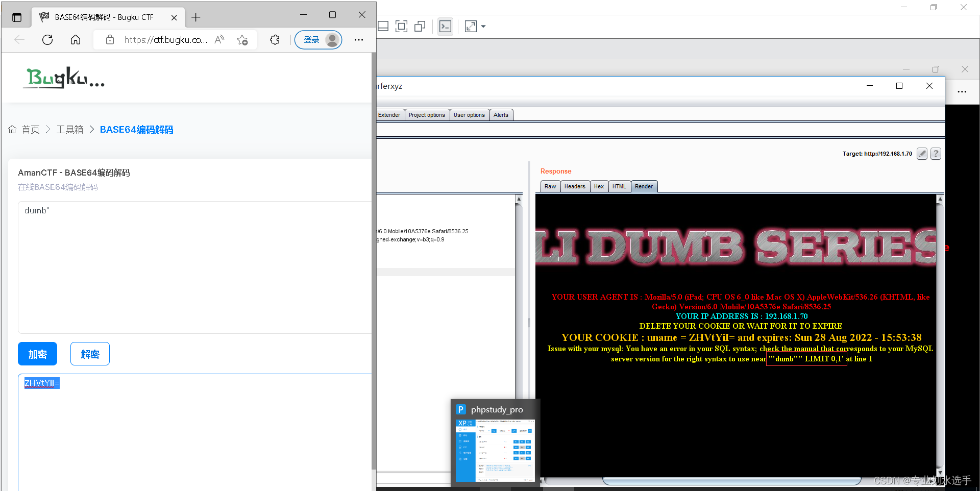
Task: Open the Alerts tab in Burp
Action: [501, 115]
